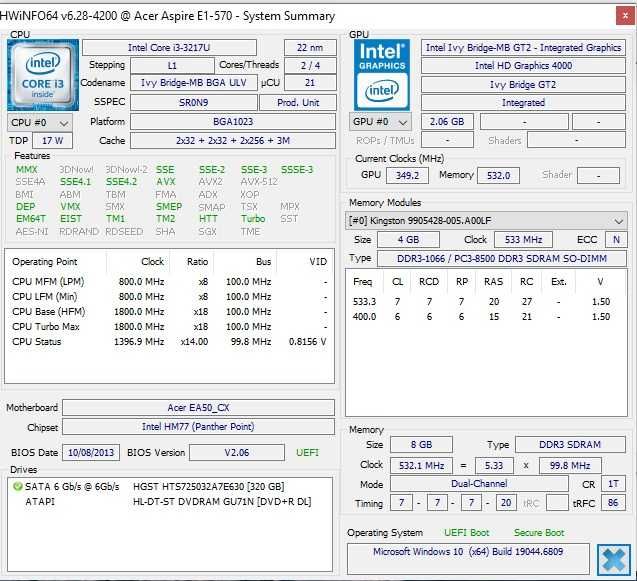The height and width of the screenshot is (581, 637).
Task: Click the SSSE-3 feature label
Action: (297, 169)
